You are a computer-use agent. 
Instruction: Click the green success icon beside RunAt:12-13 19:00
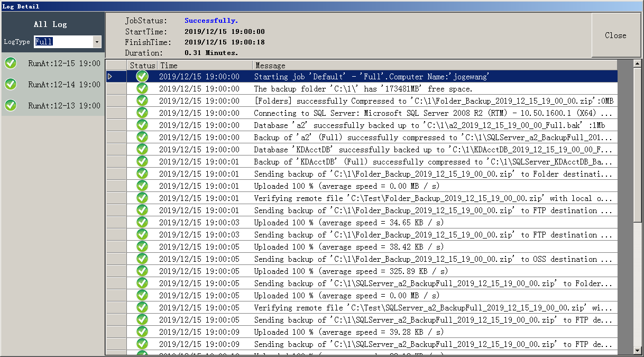(10, 105)
